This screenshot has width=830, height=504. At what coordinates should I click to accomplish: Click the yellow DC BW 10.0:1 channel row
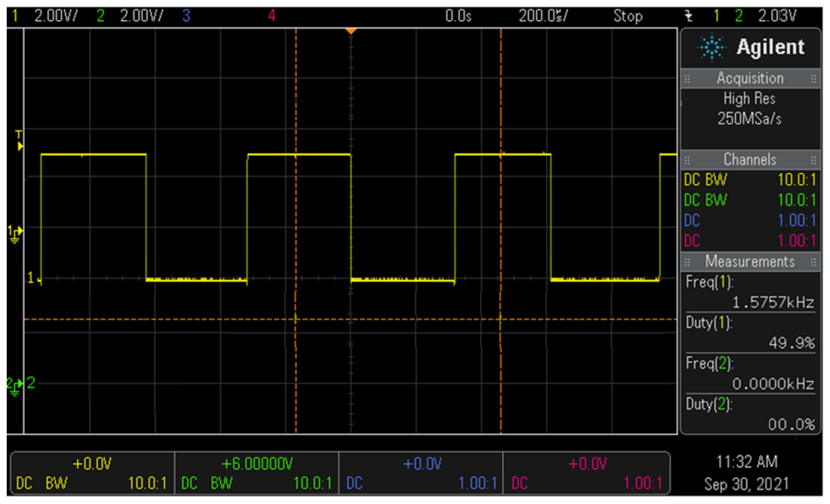[x=750, y=180]
